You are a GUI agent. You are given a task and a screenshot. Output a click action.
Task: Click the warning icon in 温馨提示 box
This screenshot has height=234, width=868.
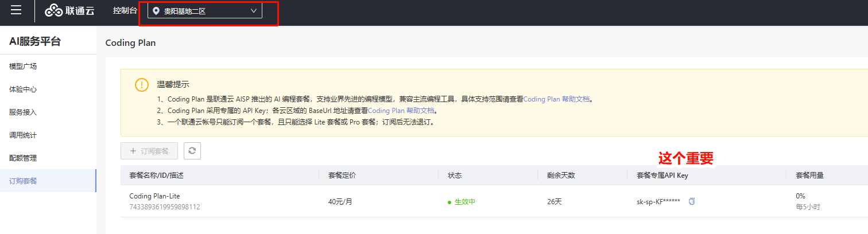coord(141,85)
